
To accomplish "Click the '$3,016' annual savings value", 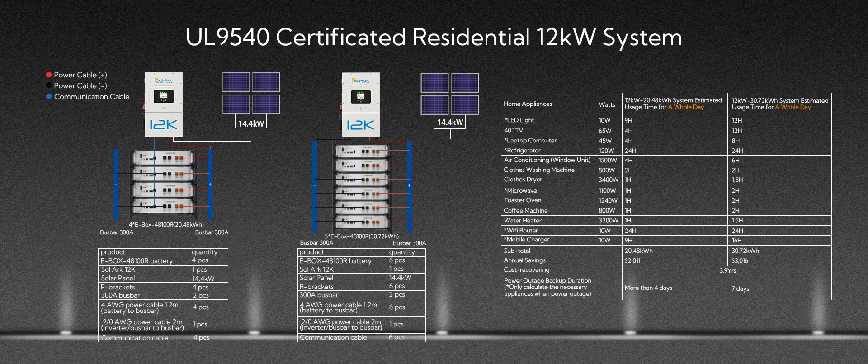I will coord(740,261).
